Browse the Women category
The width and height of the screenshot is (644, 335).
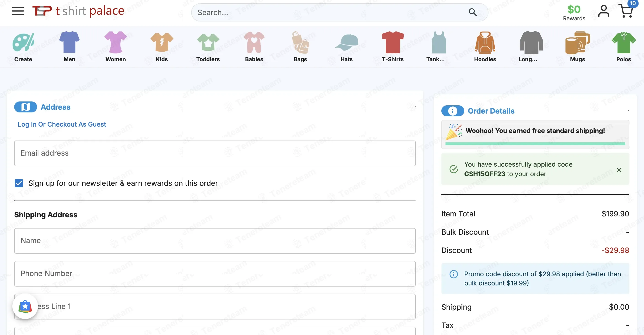(115, 46)
